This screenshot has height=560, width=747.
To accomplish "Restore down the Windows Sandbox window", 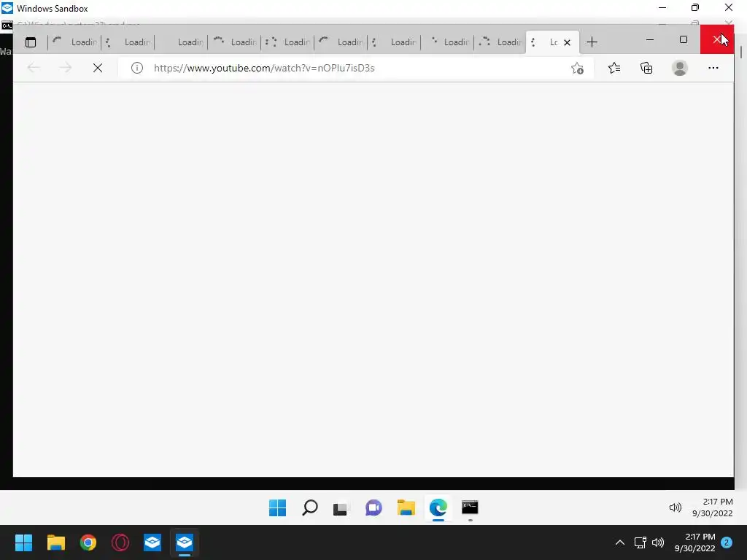I will click(x=695, y=7).
